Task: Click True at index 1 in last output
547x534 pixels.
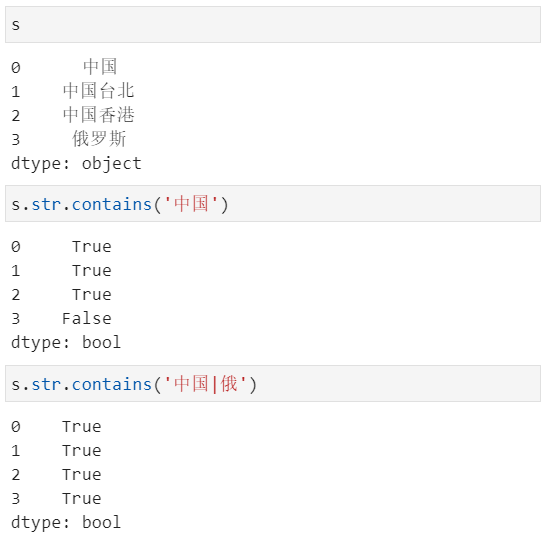Action: 82,451
